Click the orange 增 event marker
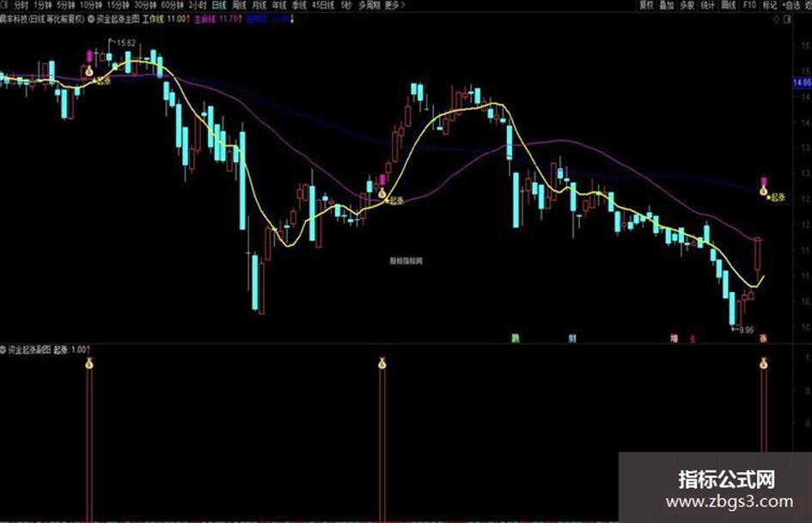Screen dimensions: 812x523 click(x=675, y=338)
